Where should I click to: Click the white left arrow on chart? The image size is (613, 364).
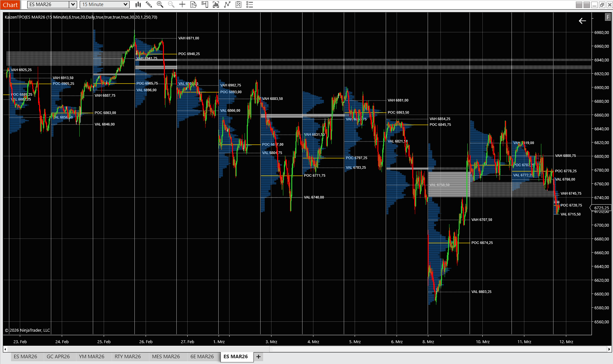pyautogui.click(x=582, y=21)
